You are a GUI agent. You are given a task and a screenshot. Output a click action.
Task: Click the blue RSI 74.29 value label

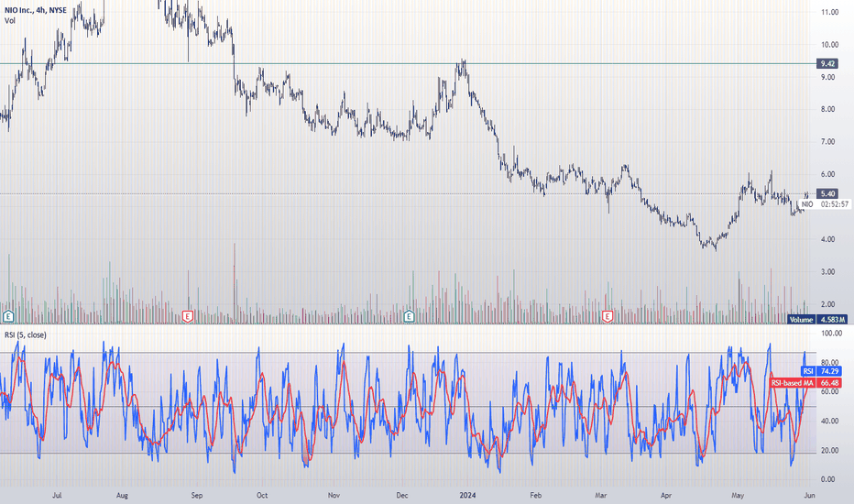821,371
